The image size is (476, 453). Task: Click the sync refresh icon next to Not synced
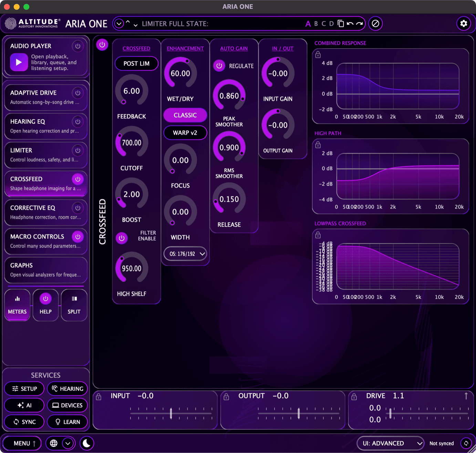(466, 443)
